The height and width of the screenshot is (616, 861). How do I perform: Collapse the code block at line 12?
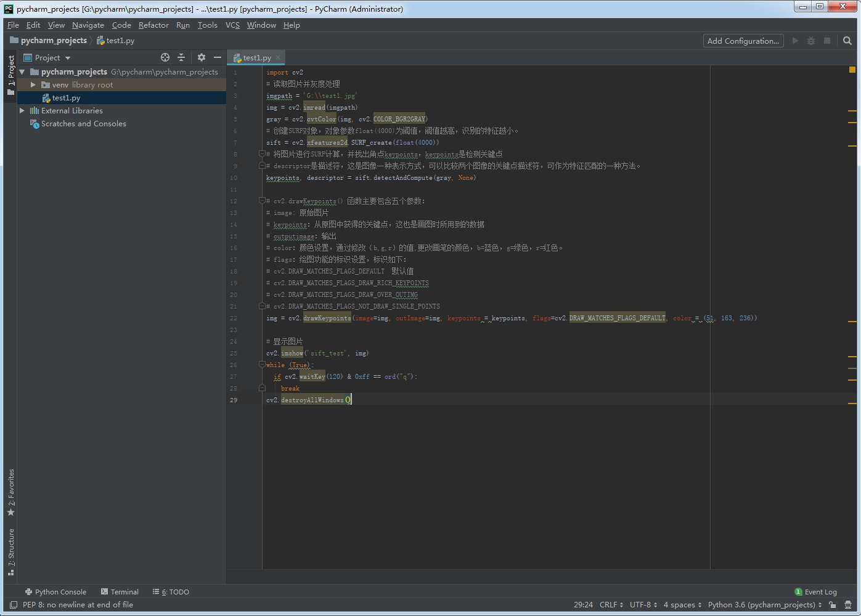(262, 200)
